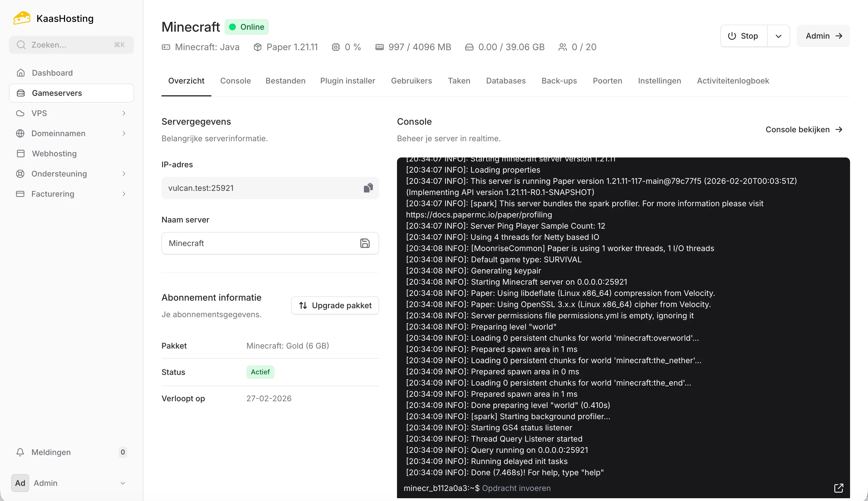
Task: Expand the VPS sidebar section
Action: (124, 113)
